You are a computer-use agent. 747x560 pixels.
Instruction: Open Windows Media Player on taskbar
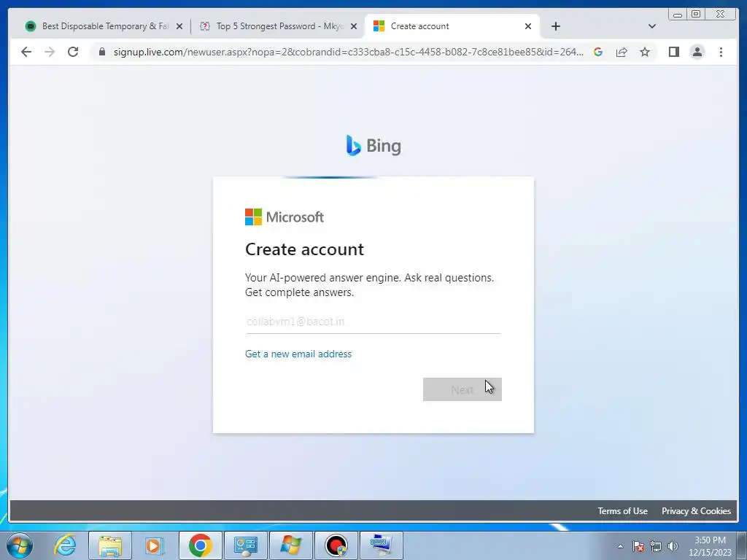(155, 545)
